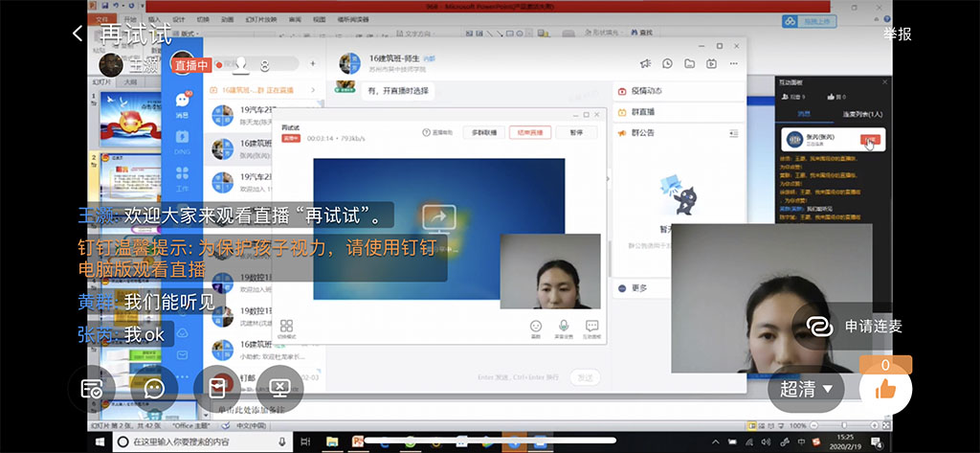Click the 发送 send button
The width and height of the screenshot is (980, 453).
coord(585,377)
